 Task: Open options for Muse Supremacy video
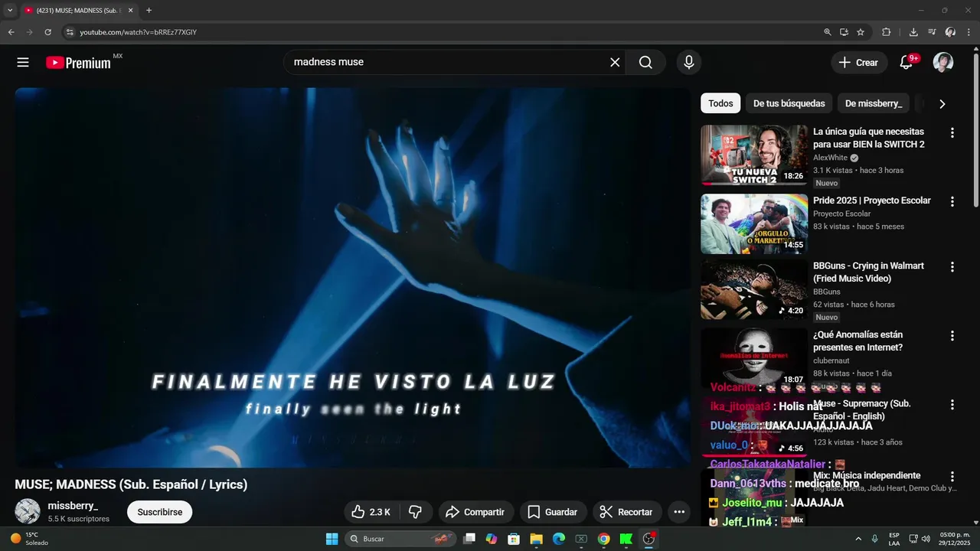coord(952,404)
